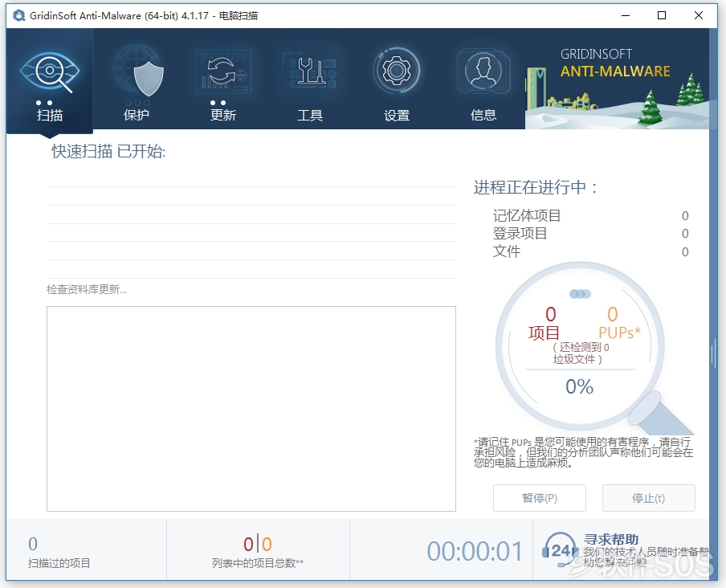
Task: Click the 列表中的项目总数** counter
Action: click(x=258, y=552)
